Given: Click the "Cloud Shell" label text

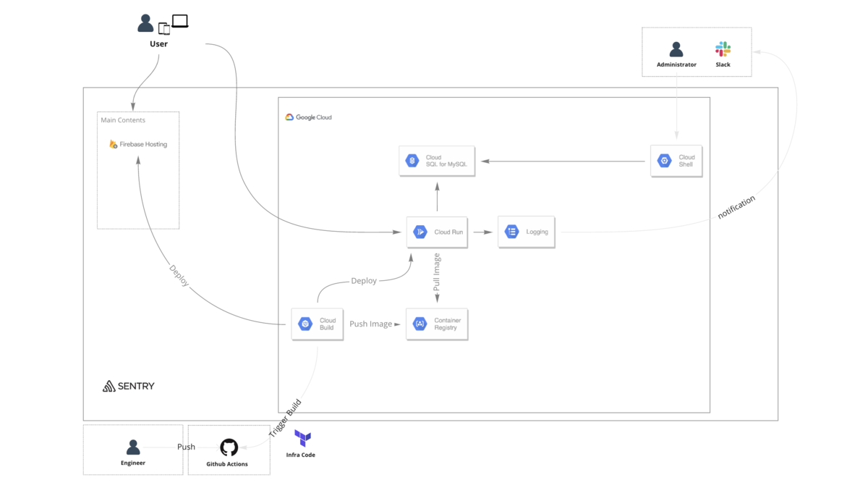Looking at the screenshot, I should tap(686, 161).
